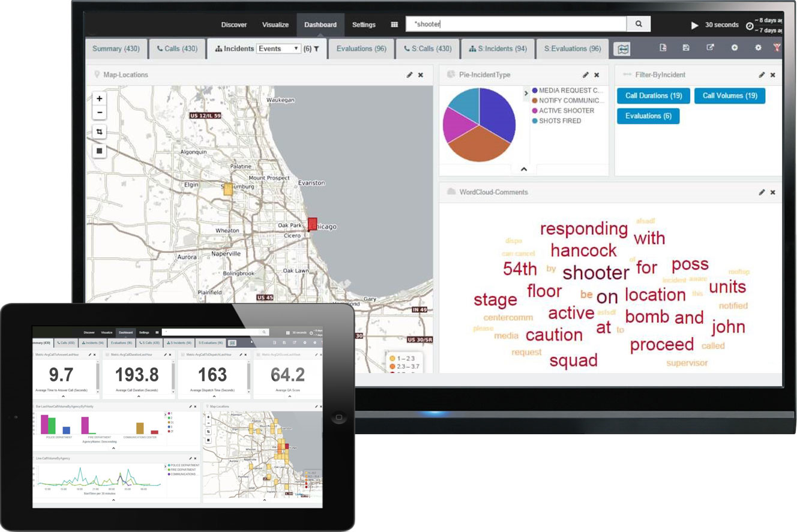Start the 30 seconds auto-refresh

pos(694,26)
